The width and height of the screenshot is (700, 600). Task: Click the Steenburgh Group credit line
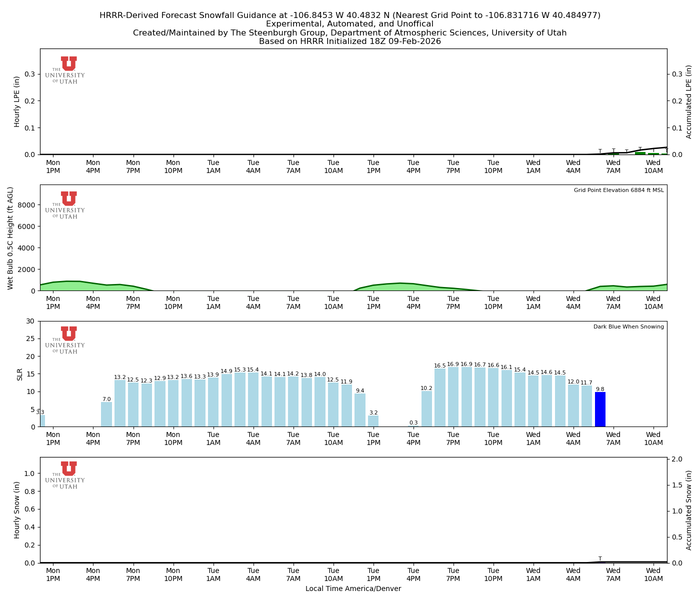point(350,32)
